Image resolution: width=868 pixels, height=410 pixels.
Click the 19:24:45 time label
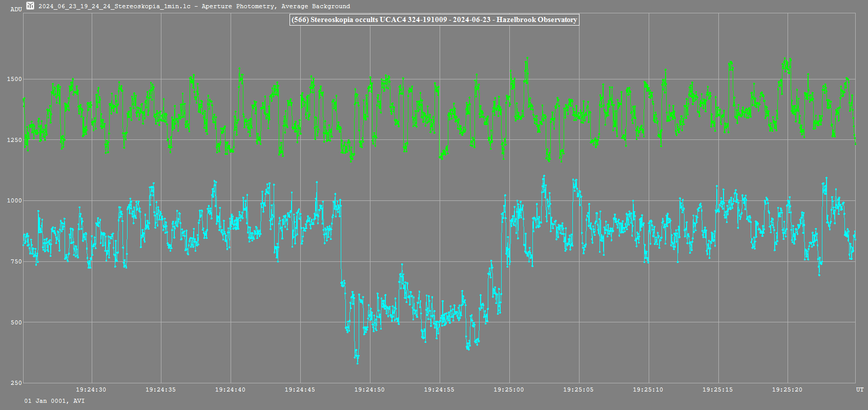coord(300,389)
